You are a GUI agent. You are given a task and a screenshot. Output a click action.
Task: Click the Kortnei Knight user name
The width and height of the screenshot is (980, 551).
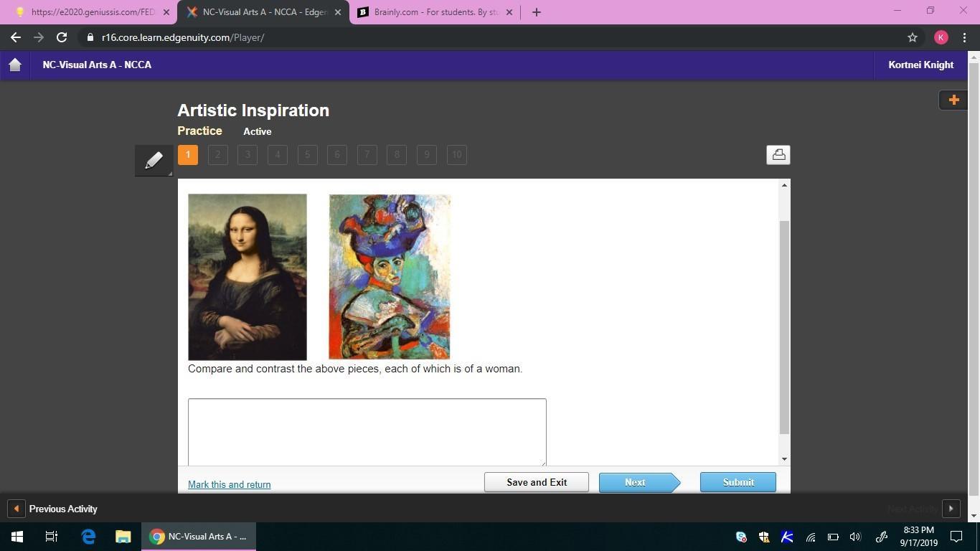click(x=921, y=65)
